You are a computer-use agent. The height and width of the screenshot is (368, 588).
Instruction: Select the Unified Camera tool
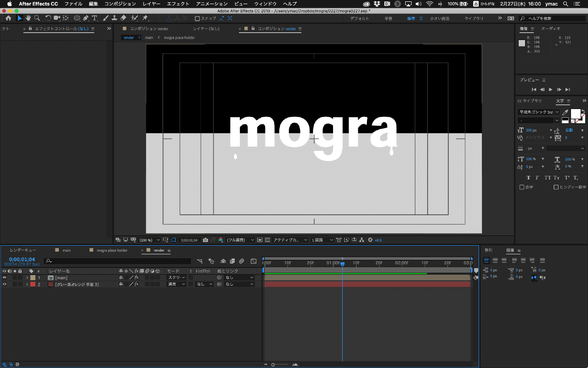pyautogui.click(x=57, y=18)
